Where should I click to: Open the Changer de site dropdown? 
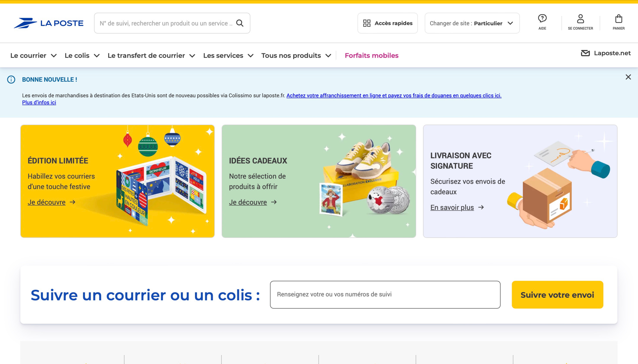pyautogui.click(x=472, y=23)
